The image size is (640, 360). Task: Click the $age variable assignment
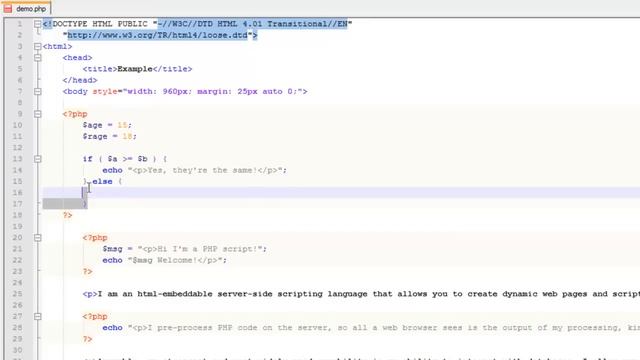pyautogui.click(x=107, y=125)
